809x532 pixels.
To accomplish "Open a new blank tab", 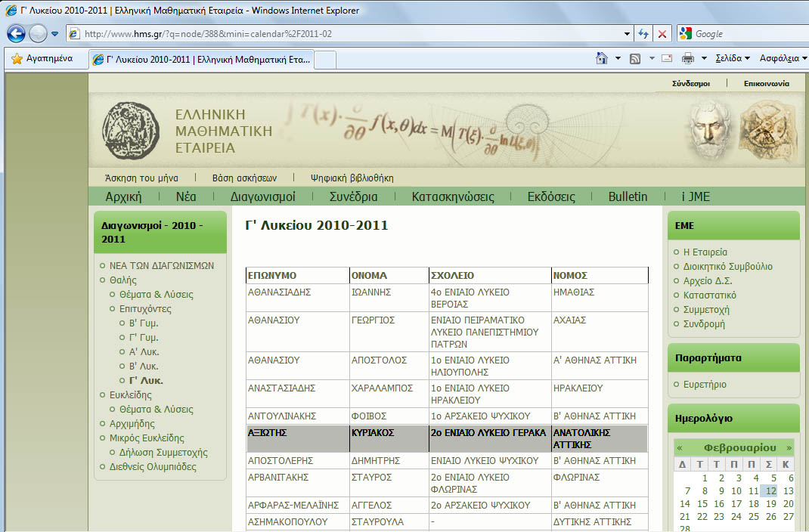I will pos(325,60).
